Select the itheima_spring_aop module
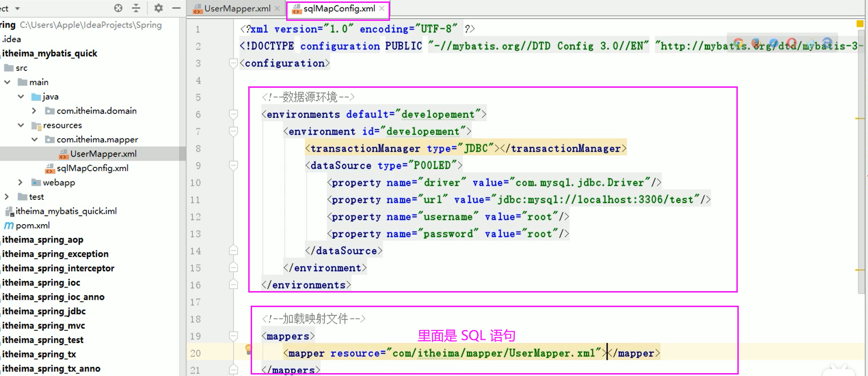 point(43,240)
